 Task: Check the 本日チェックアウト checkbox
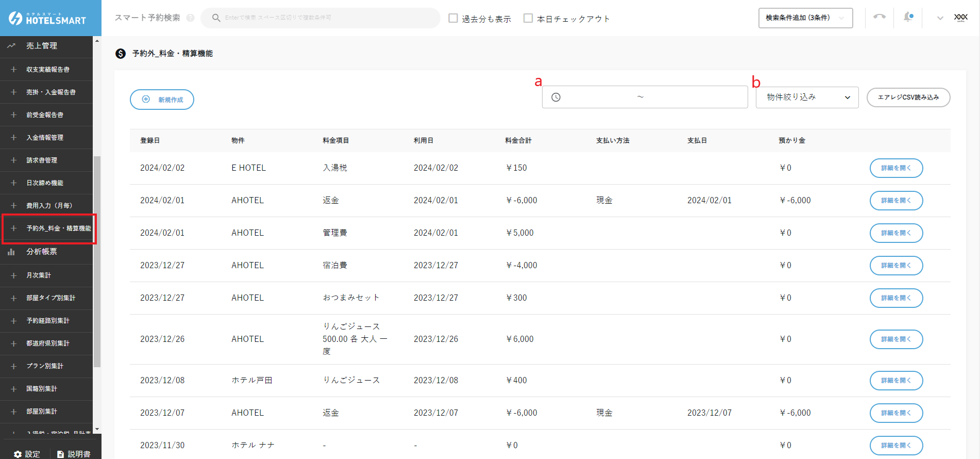tap(528, 19)
